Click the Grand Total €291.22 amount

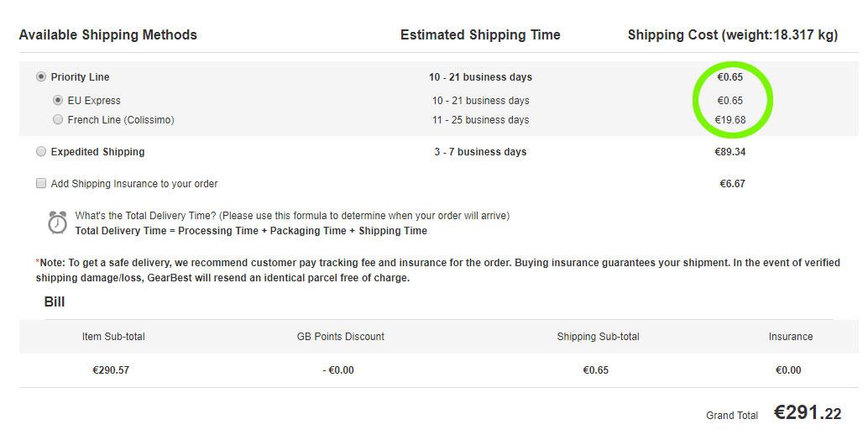click(x=808, y=413)
